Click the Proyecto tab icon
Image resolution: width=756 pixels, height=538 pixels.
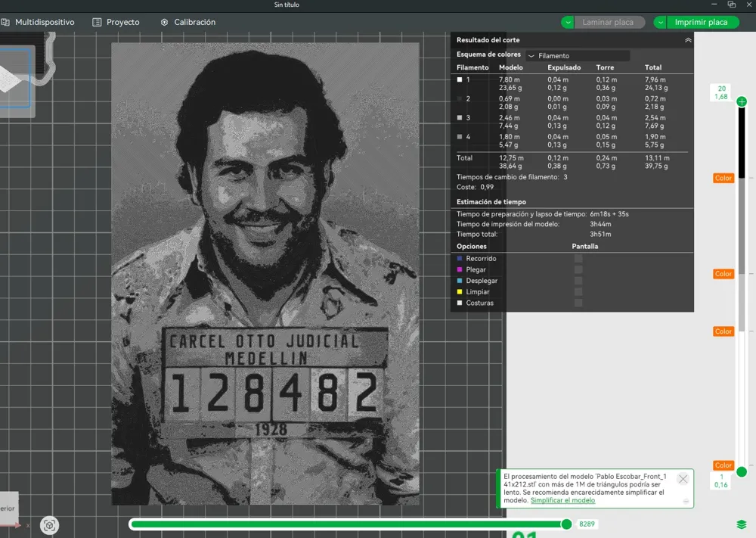click(97, 22)
